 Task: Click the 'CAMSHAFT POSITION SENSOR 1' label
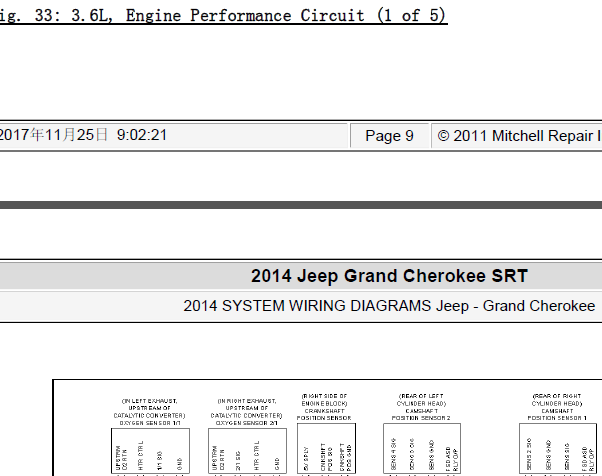(557, 414)
